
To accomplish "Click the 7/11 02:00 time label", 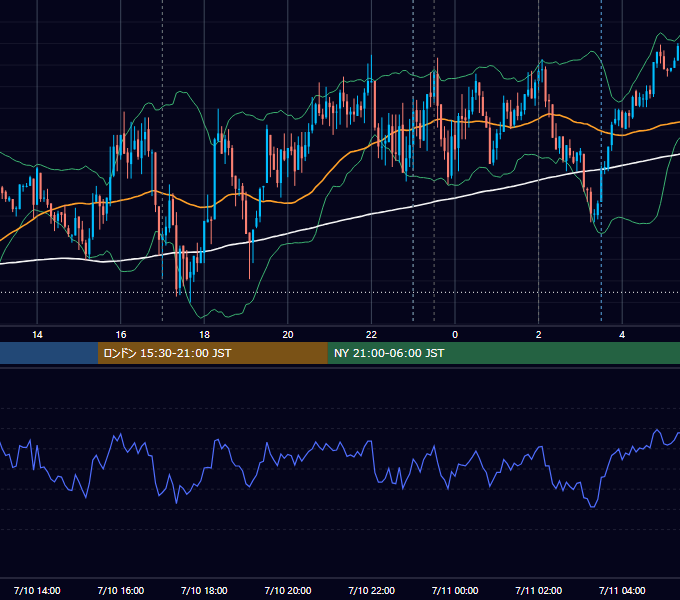I will coord(539,590).
